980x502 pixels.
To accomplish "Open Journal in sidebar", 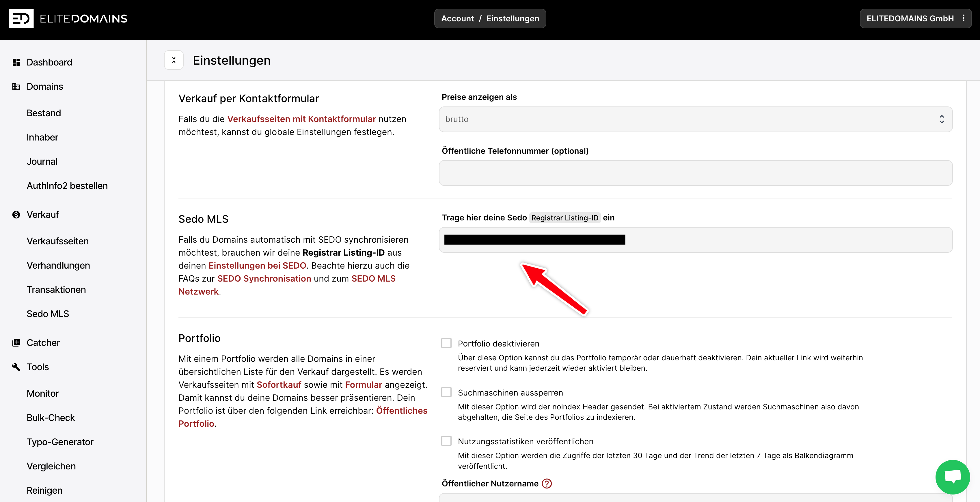I will pos(42,162).
